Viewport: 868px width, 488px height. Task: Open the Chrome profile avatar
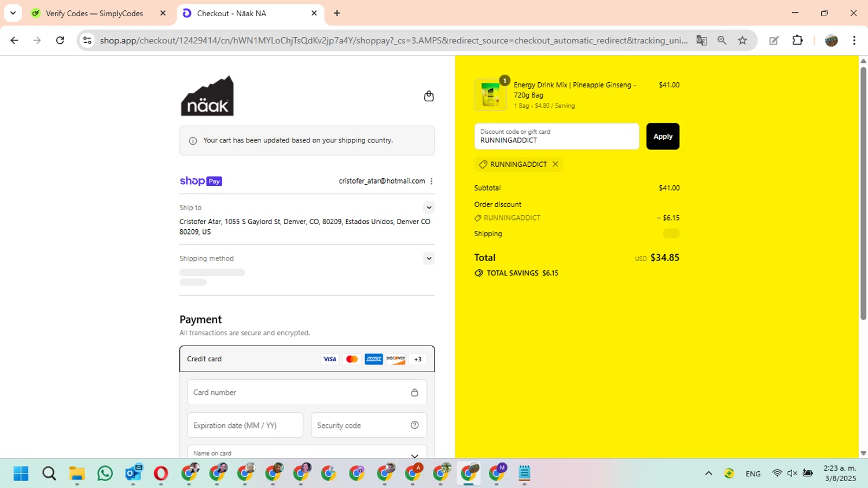point(832,41)
